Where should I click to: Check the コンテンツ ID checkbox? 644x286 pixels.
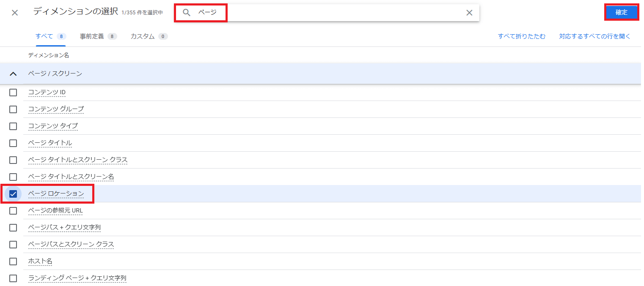point(13,93)
